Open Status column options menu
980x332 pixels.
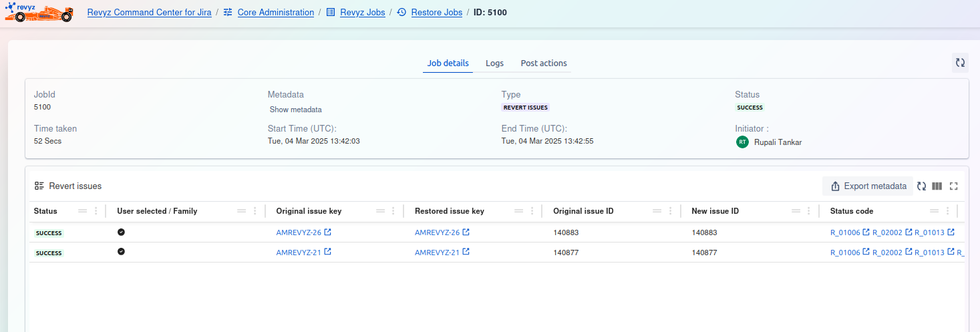96,211
